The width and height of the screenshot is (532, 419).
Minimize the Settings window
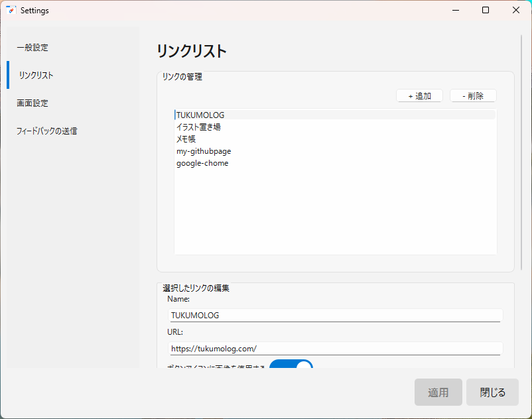pos(456,10)
